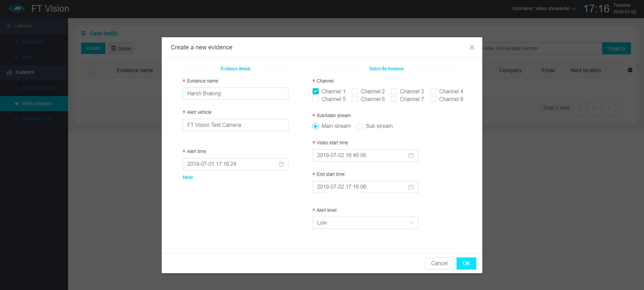Check the Channel 8 box

pyautogui.click(x=433, y=99)
